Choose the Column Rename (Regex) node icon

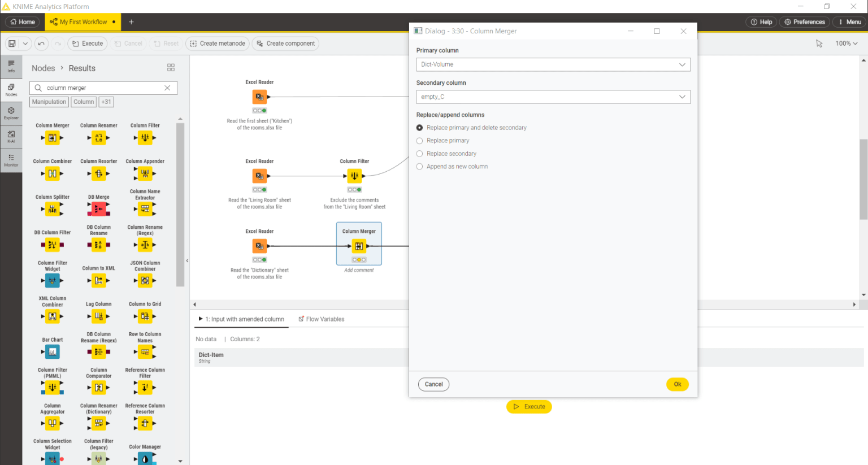pyautogui.click(x=145, y=245)
